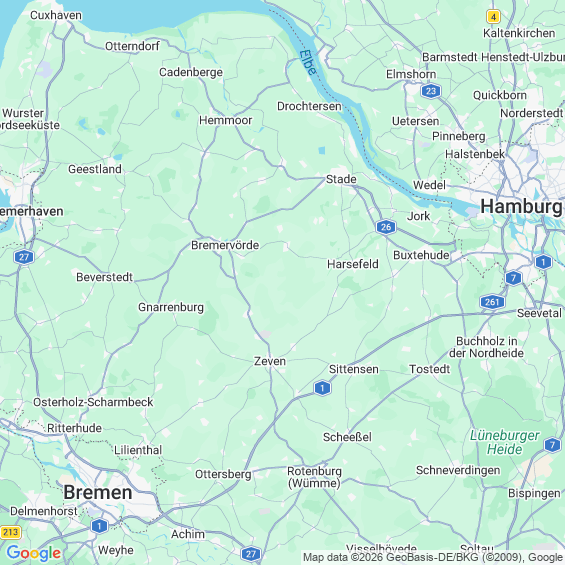This screenshot has height=565, width=565.
Task: Click the Elbe river label
Action: 308,63
